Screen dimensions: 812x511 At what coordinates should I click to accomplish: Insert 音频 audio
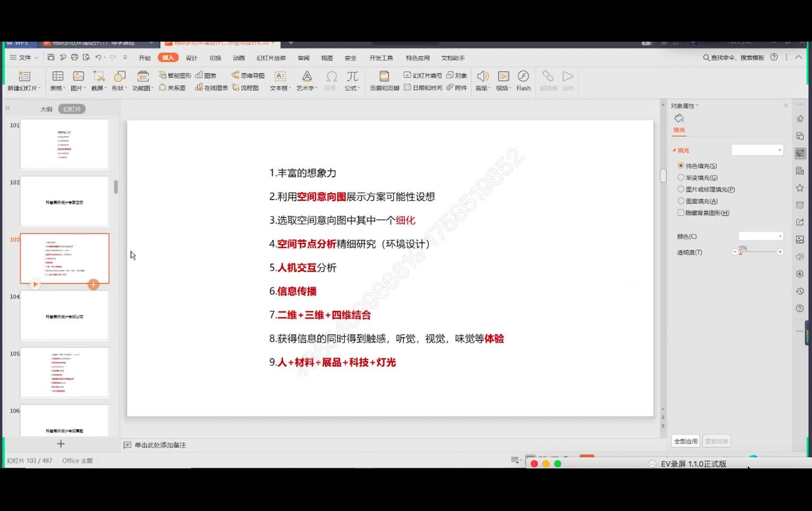pos(483,80)
